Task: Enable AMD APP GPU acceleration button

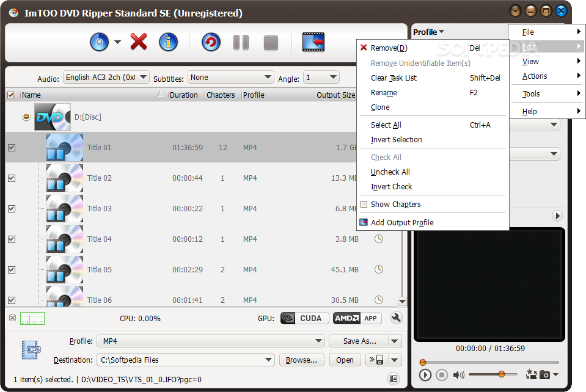Action: pyautogui.click(x=357, y=319)
